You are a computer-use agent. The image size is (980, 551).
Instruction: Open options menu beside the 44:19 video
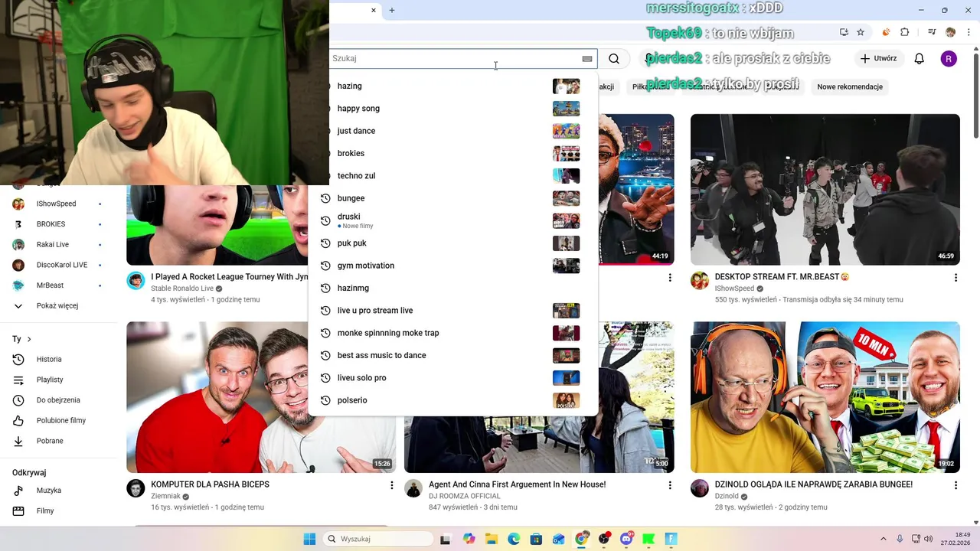click(670, 277)
